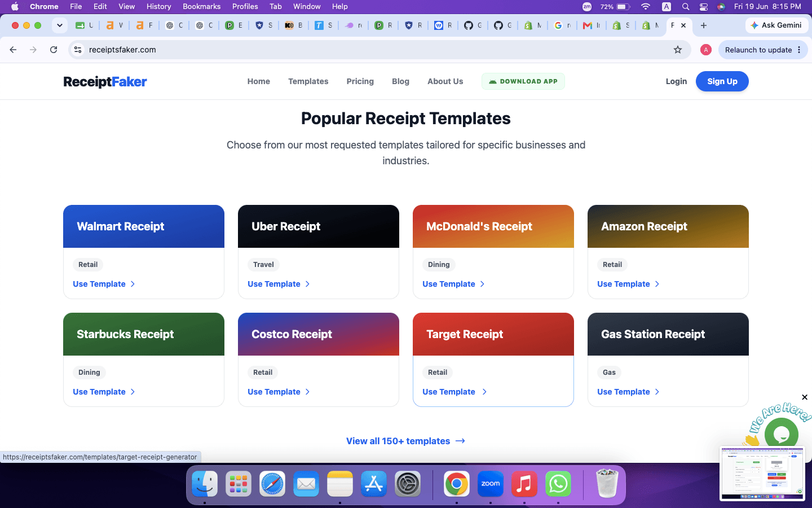The image size is (812, 508).
Task: Bookmark this page with the star icon
Action: click(x=678, y=50)
